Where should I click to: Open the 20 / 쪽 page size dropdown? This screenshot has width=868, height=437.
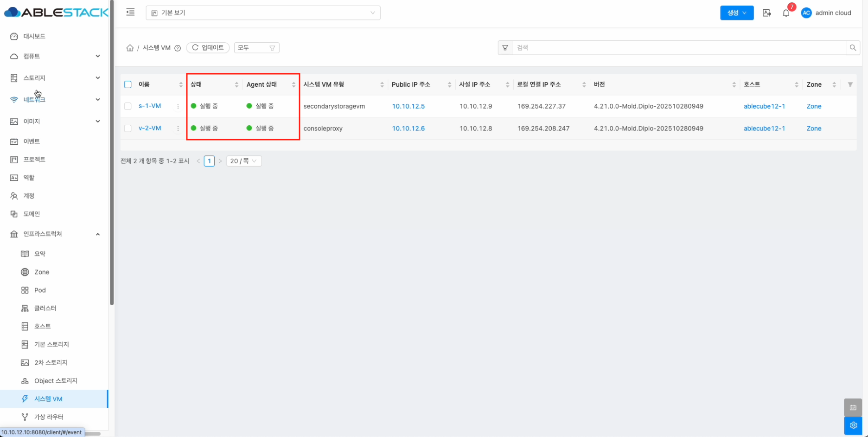pyautogui.click(x=243, y=161)
